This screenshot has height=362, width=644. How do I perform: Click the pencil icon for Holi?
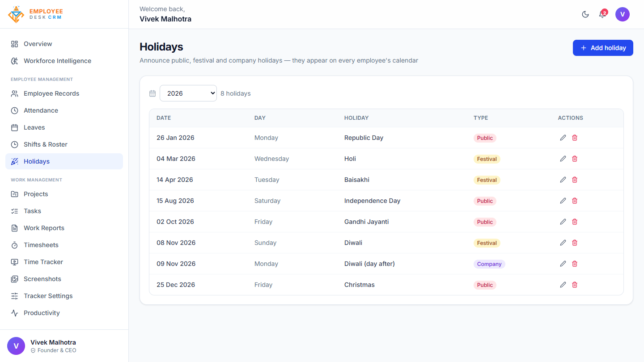[x=563, y=159]
